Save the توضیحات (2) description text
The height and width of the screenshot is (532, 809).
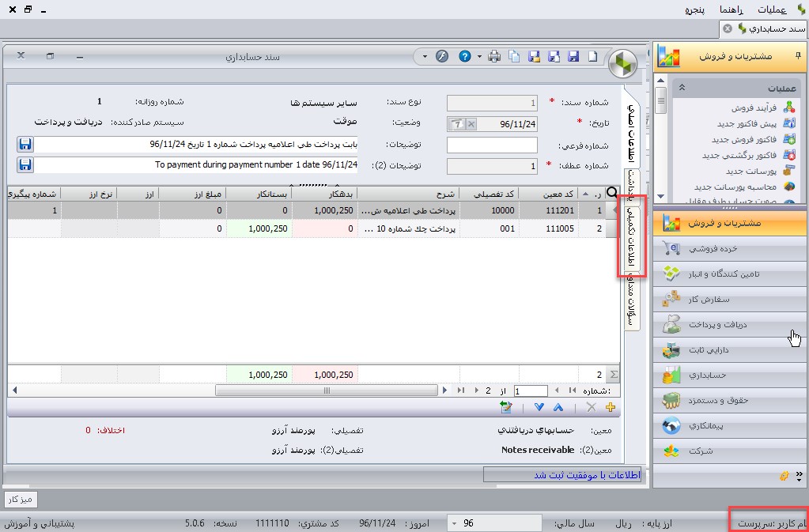pos(25,165)
